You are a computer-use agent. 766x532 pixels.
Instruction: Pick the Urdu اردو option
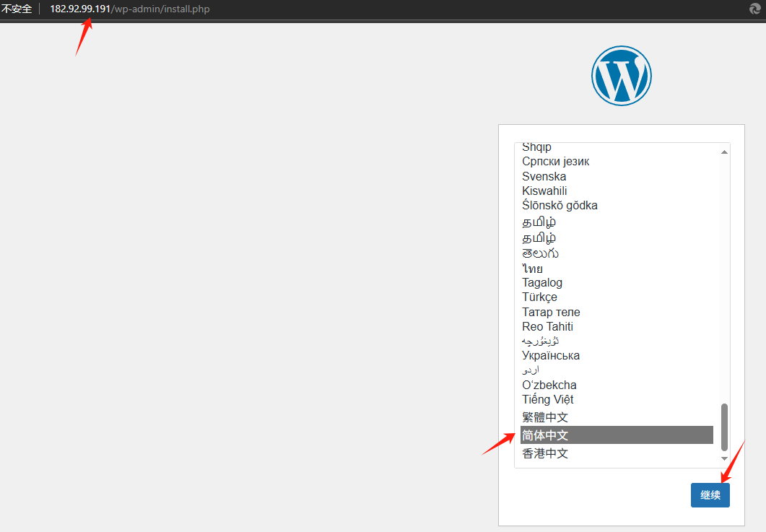pyautogui.click(x=617, y=370)
